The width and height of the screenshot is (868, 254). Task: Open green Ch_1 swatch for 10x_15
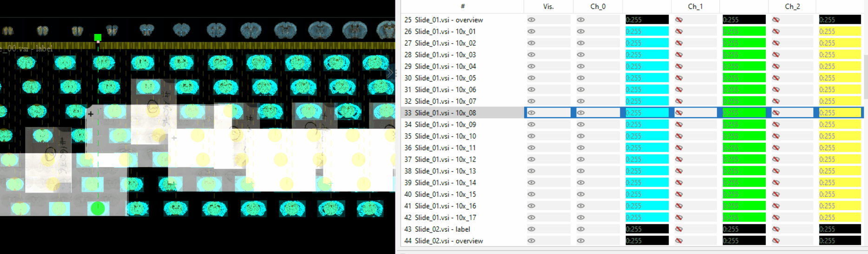pyautogui.click(x=744, y=194)
